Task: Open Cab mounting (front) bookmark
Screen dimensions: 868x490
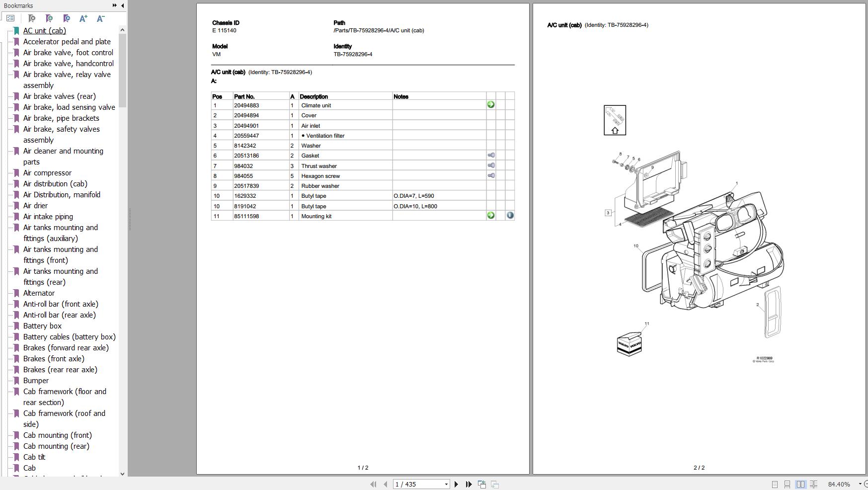Action: (x=58, y=435)
